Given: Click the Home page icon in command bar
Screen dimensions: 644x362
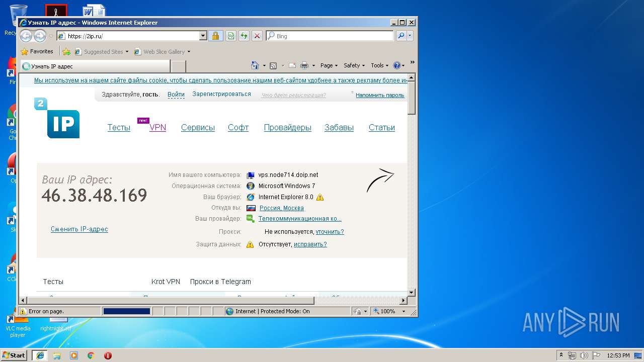Looking at the screenshot, I should point(255,65).
